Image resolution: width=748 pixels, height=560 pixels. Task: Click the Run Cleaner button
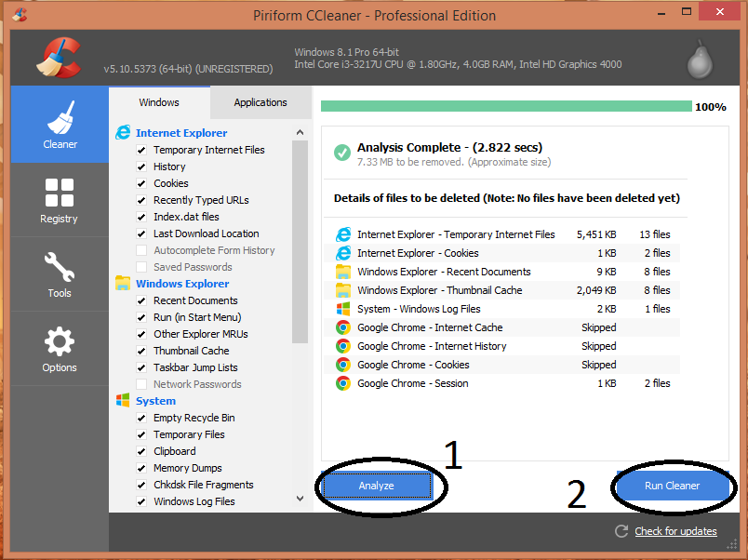click(672, 486)
